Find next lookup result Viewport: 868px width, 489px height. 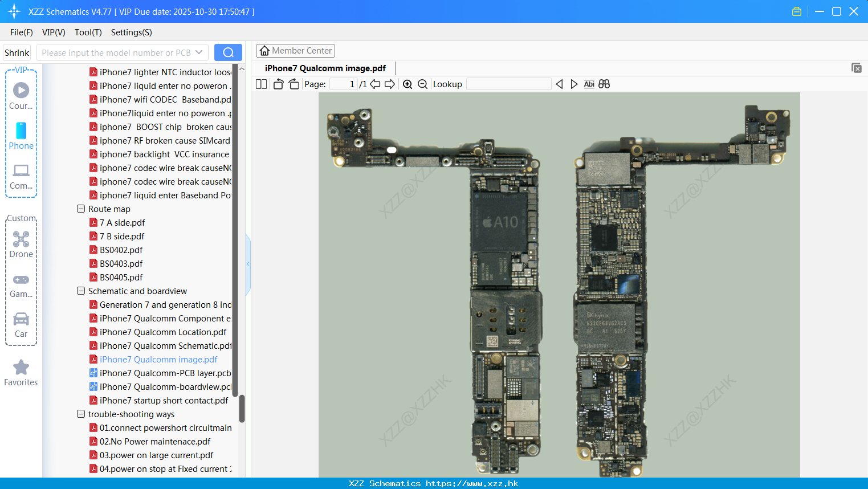pyautogui.click(x=574, y=84)
